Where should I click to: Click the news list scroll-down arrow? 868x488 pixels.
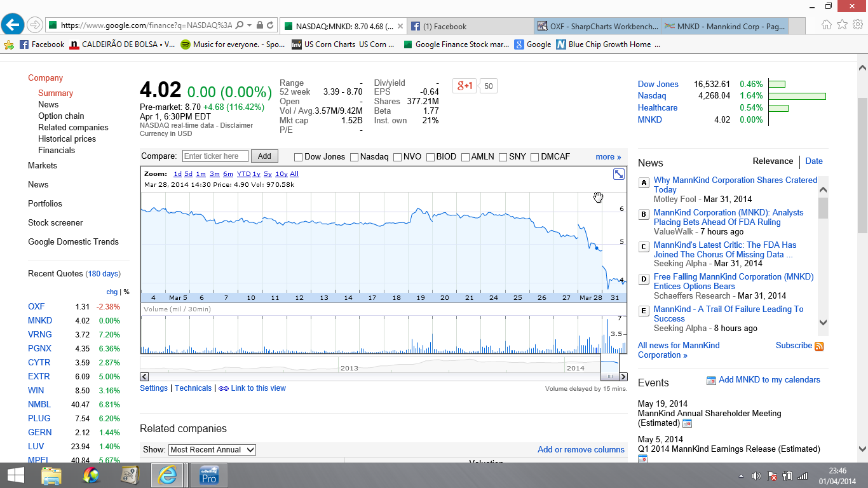(x=824, y=322)
